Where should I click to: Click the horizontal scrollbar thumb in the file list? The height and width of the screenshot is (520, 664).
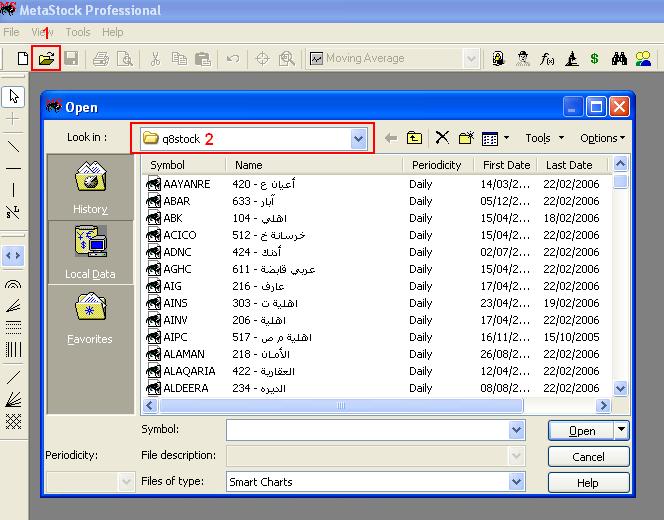pos(341,406)
